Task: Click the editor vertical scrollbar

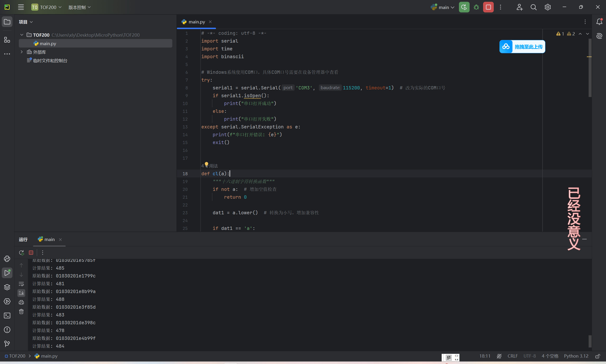Action: (x=590, y=68)
